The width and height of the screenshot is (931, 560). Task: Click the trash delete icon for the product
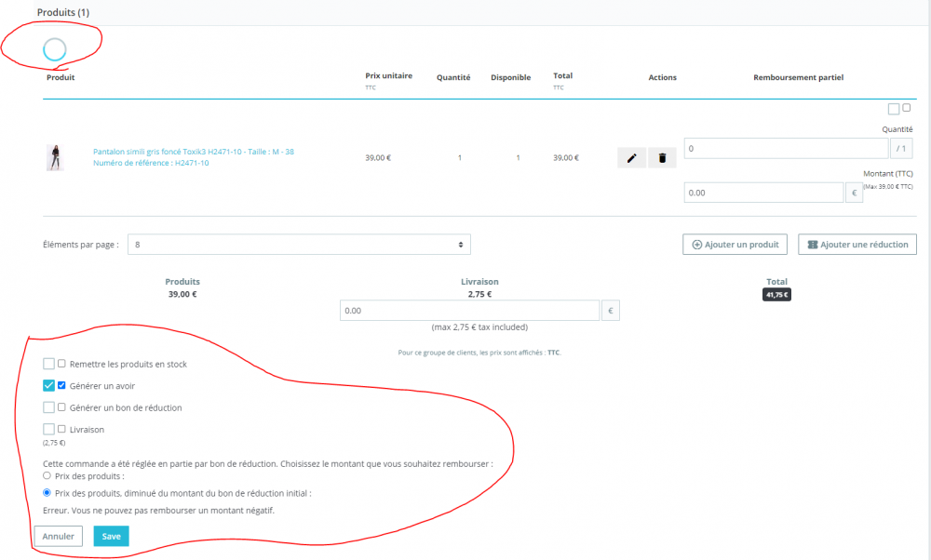click(662, 158)
